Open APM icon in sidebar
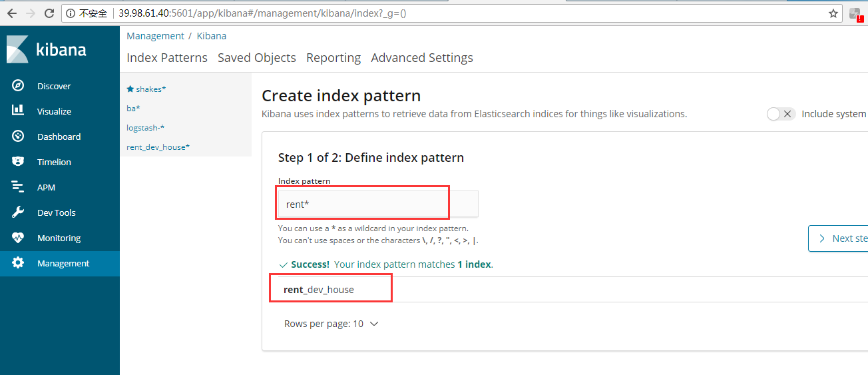 point(18,187)
